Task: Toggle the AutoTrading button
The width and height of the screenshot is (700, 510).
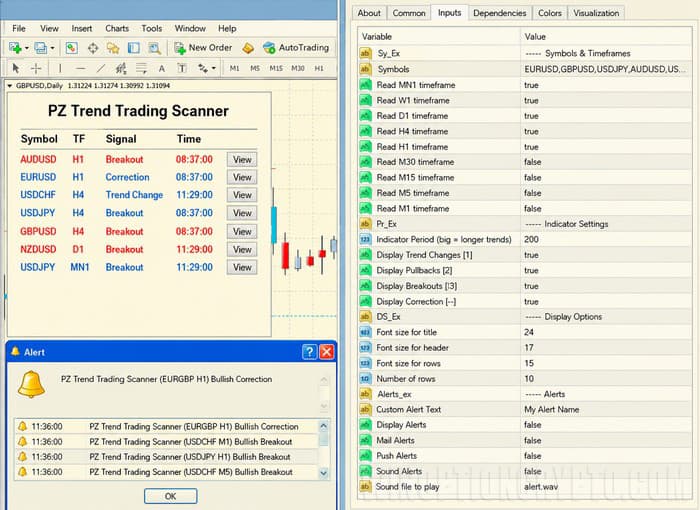Action: pyautogui.click(x=296, y=48)
